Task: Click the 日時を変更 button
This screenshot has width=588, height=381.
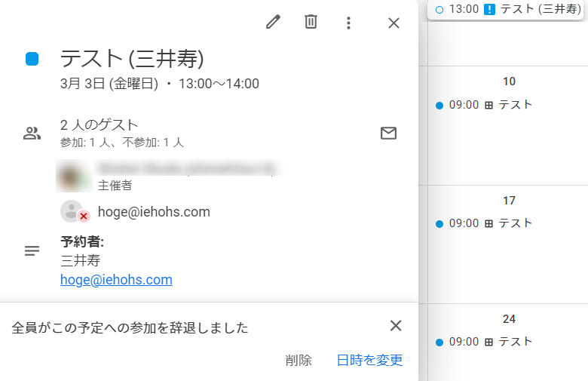Action: point(369,360)
